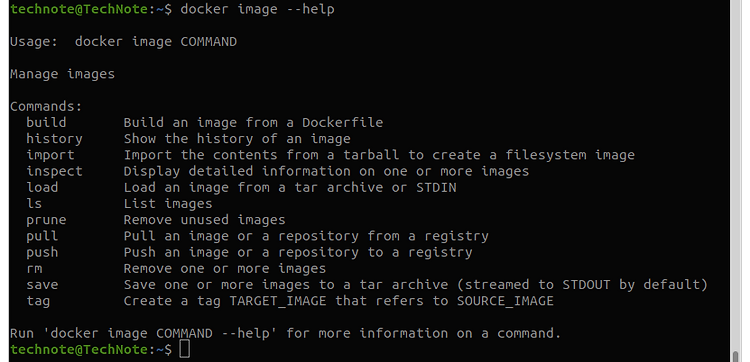Click the 'import' command name
The height and width of the screenshot is (362, 750).
coord(50,155)
